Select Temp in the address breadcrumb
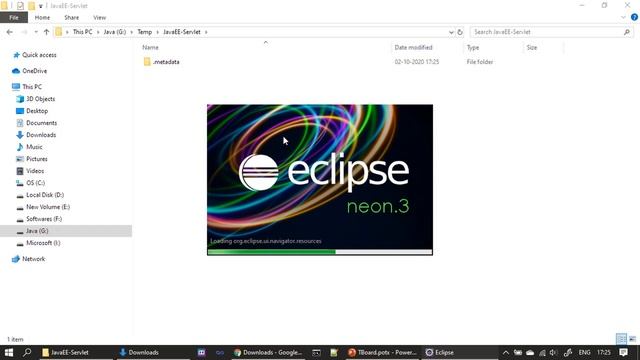This screenshot has height=360, width=640. (x=144, y=32)
